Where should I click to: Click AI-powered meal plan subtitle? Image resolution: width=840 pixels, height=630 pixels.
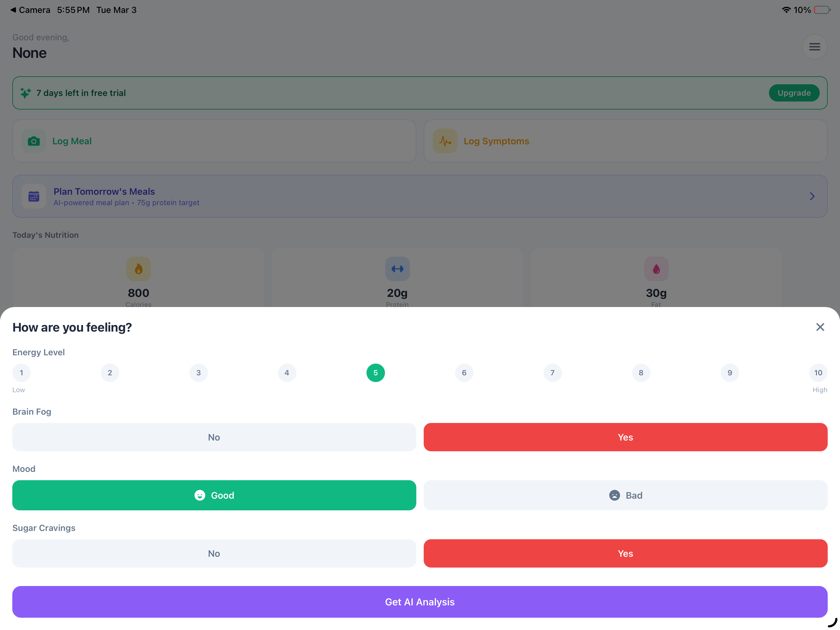tap(126, 202)
